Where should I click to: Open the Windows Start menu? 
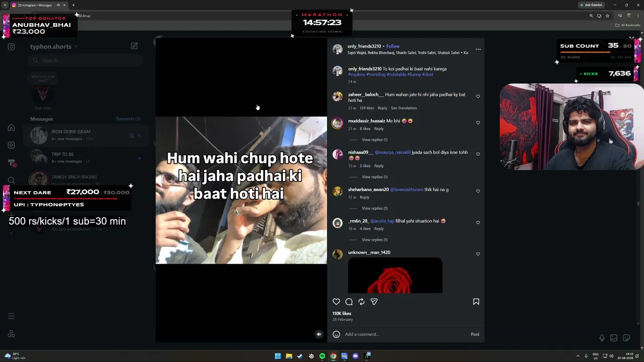click(278, 356)
